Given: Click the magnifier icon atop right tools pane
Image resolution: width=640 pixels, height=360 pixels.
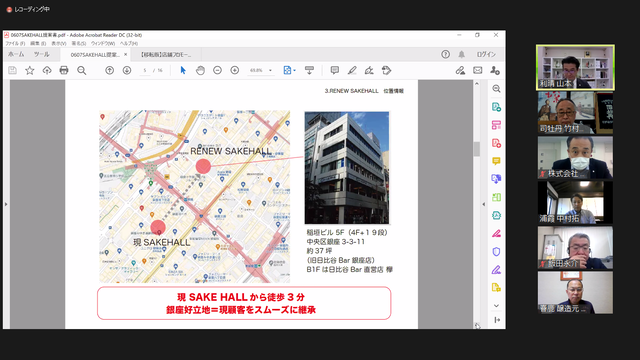Looking at the screenshot, I should [496, 89].
